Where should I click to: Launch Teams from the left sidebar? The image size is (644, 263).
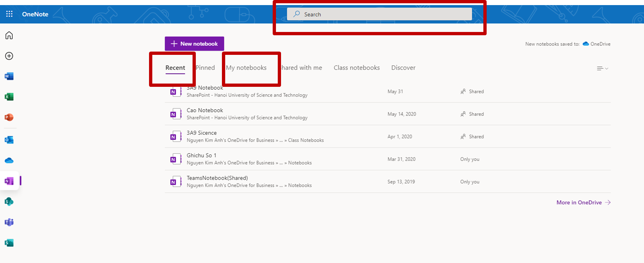[9, 222]
